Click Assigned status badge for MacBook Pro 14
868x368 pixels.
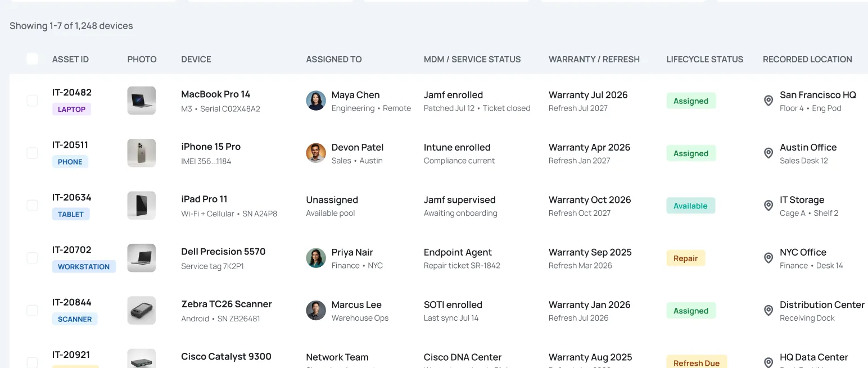(x=691, y=101)
